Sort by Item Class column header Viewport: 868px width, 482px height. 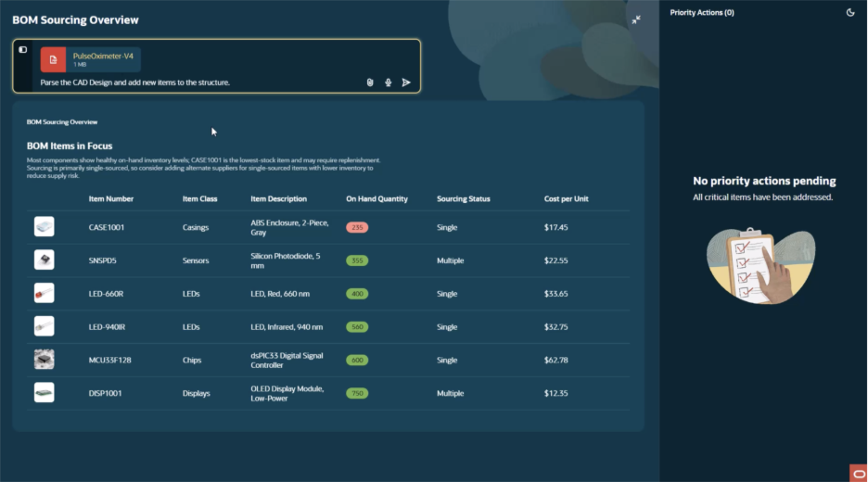tap(199, 198)
